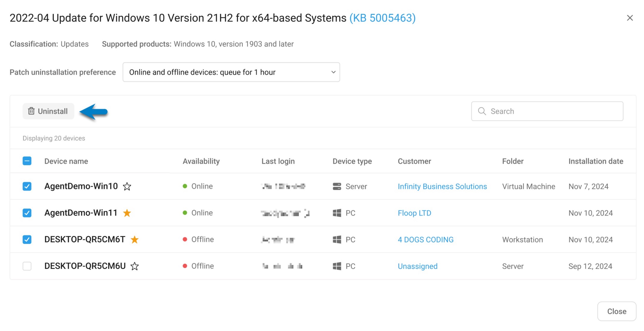Viewport: 644px width, 331px height.
Task: Click the Offline status of DESKTOP-QR5CM6T
Action: pyautogui.click(x=198, y=239)
